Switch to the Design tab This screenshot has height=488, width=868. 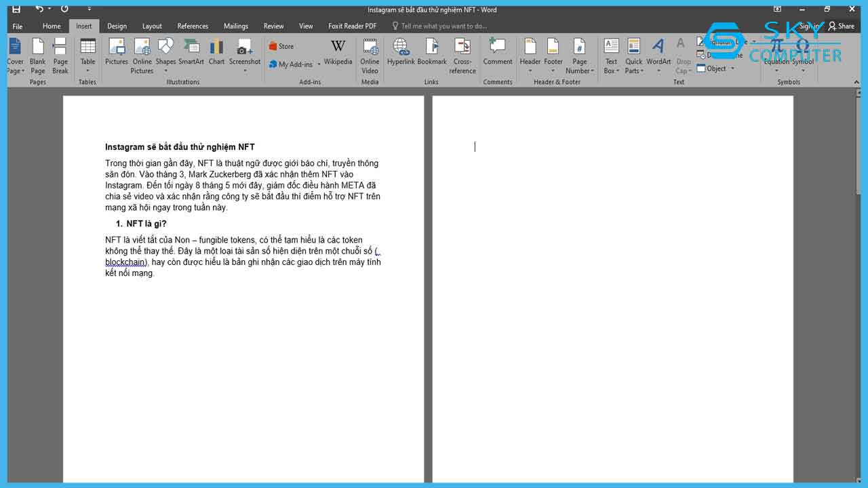click(117, 26)
